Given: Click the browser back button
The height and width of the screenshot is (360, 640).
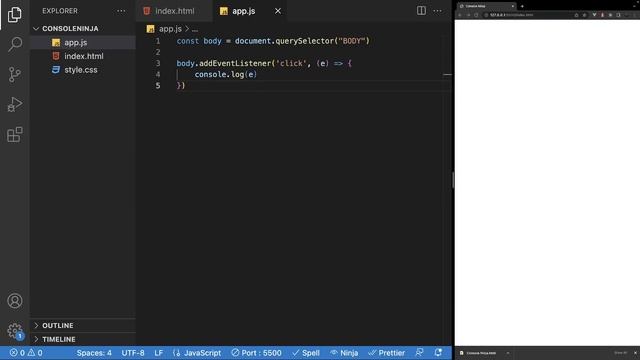Looking at the screenshot, I should point(460,15).
